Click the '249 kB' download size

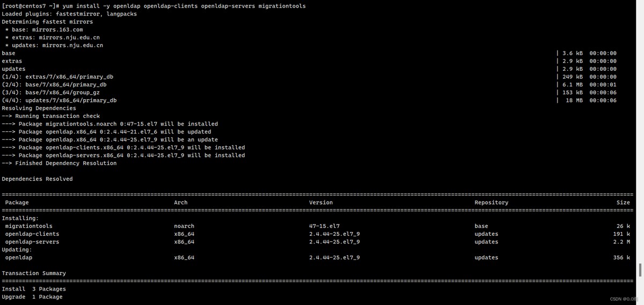[573, 77]
